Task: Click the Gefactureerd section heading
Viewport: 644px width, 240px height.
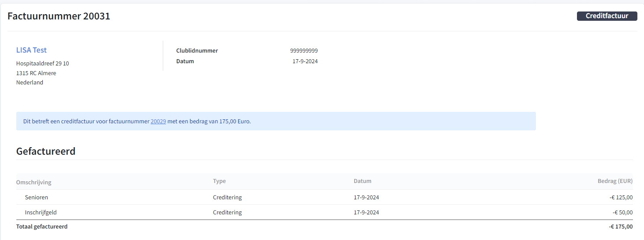Action: pos(46,151)
